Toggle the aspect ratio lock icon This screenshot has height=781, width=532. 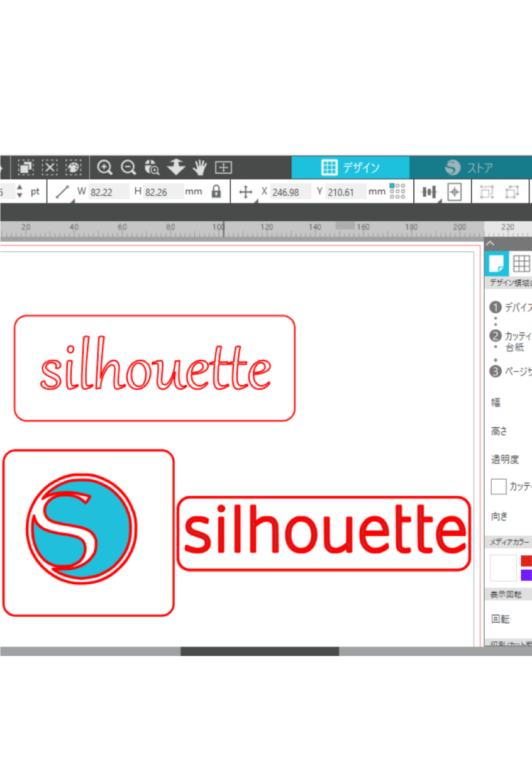[x=216, y=192]
